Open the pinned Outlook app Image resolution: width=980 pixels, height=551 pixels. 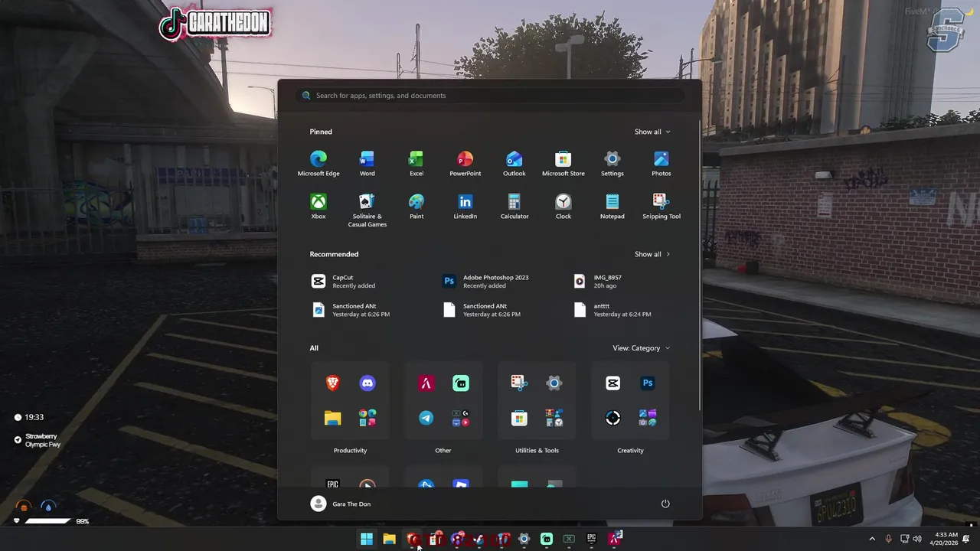(514, 164)
